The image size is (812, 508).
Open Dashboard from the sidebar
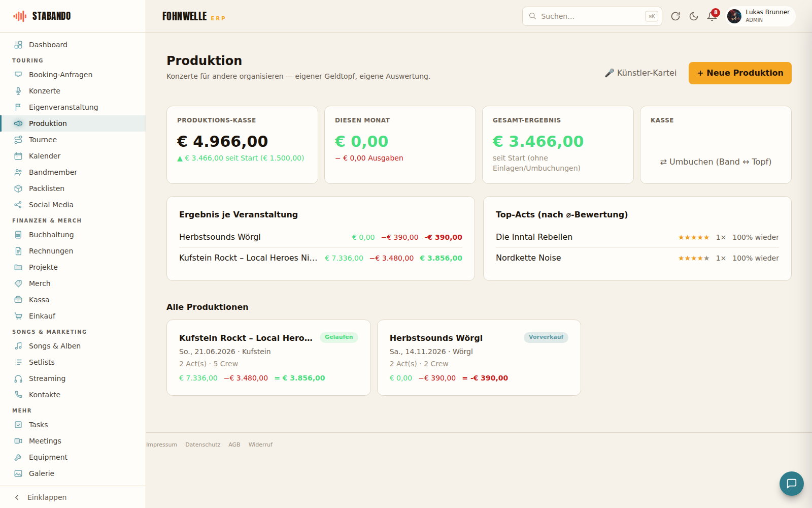pos(73,45)
